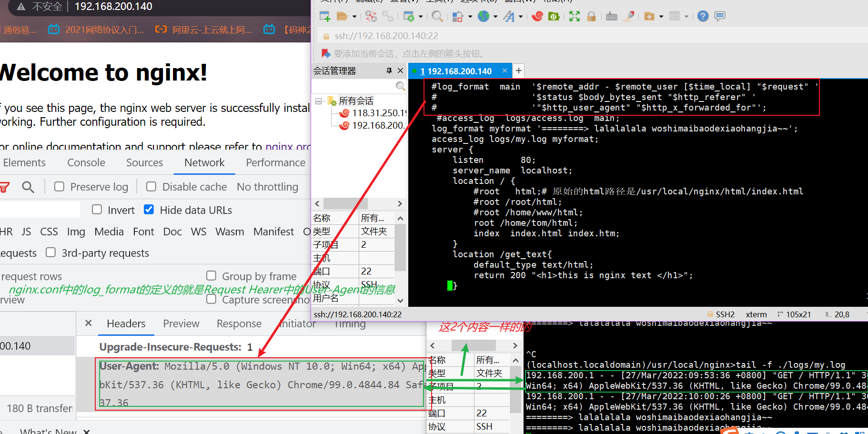Image resolution: width=868 pixels, height=434 pixels.
Task: Open the Response tab of the request
Action: point(239,324)
